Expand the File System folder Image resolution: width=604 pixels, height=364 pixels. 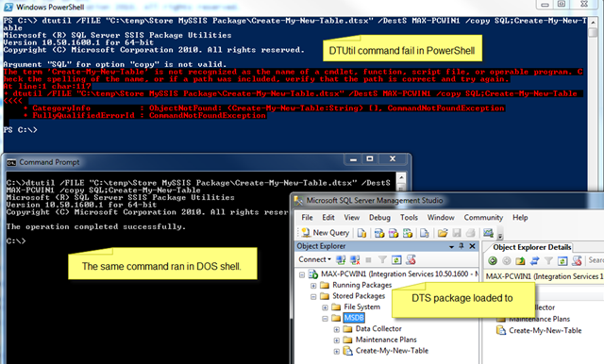325,307
